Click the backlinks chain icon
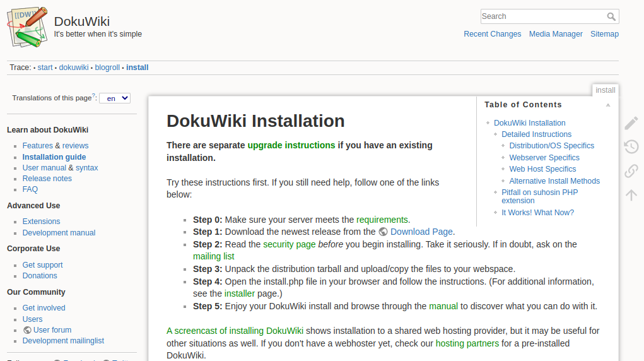The width and height of the screenshot is (644, 361). 631,170
